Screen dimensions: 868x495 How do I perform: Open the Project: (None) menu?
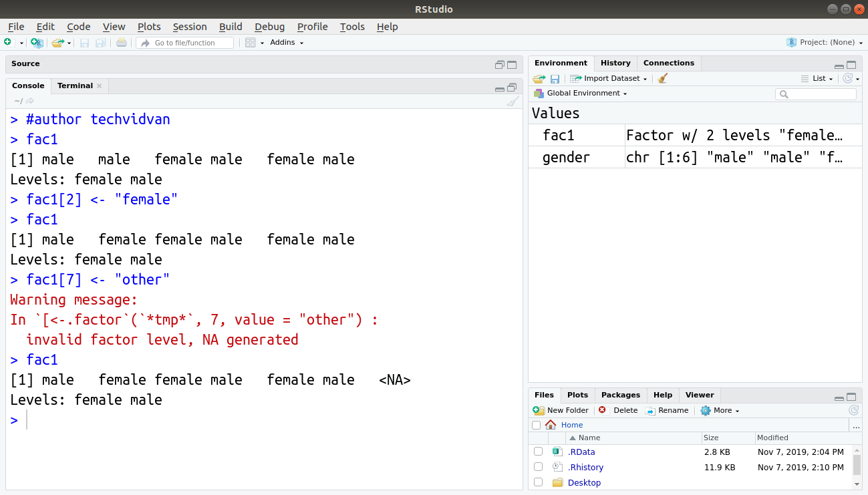pyautogui.click(x=826, y=42)
